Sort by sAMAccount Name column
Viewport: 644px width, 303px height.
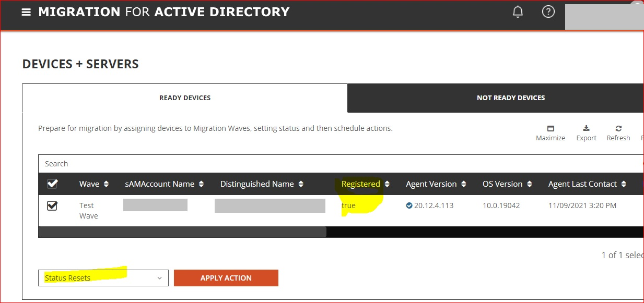165,184
